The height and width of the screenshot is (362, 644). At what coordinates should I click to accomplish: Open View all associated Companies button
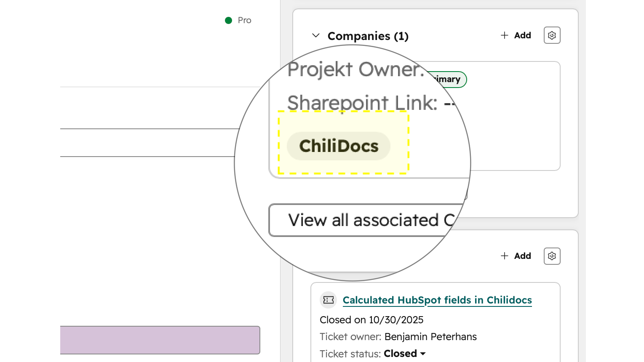[367, 220]
